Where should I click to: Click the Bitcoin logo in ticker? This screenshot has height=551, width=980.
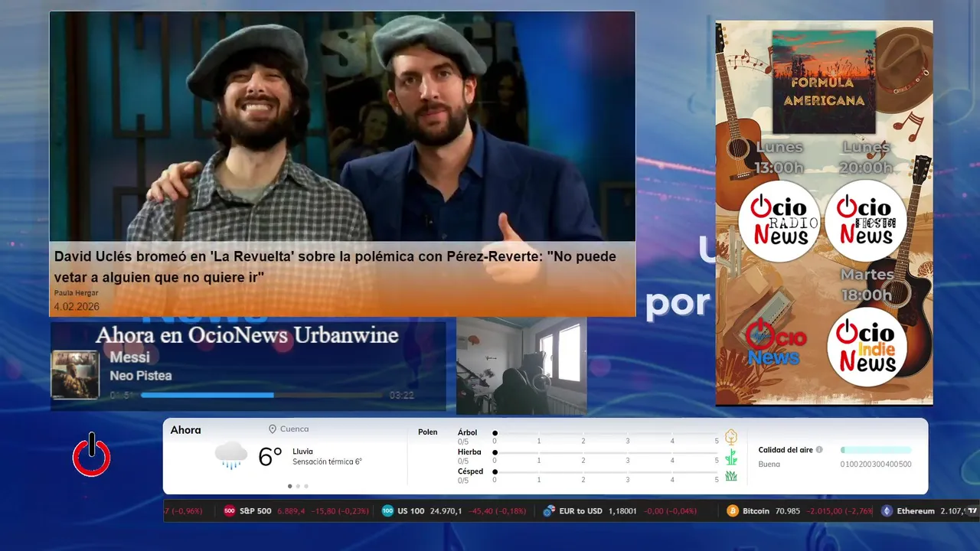click(x=733, y=510)
